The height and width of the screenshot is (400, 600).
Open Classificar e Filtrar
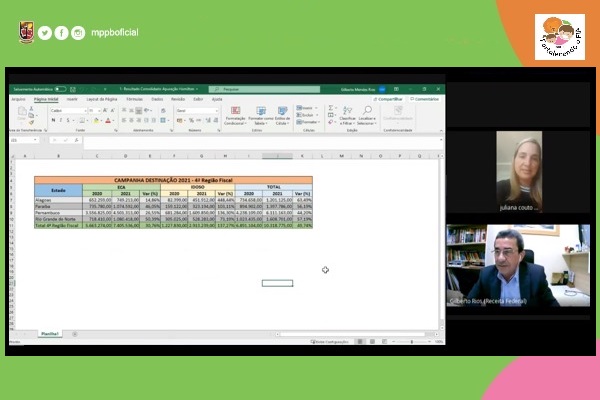(x=347, y=116)
